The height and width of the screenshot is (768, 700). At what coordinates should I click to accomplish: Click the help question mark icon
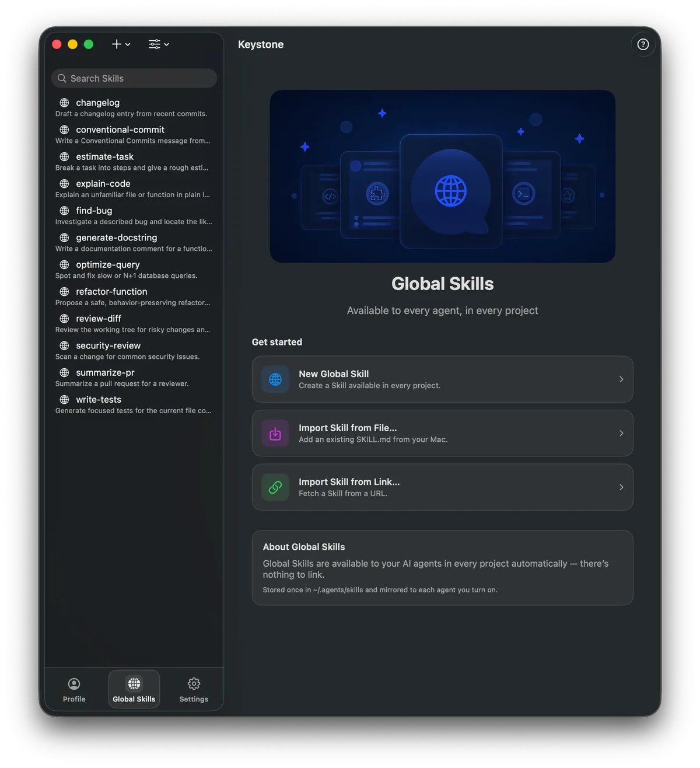point(643,44)
